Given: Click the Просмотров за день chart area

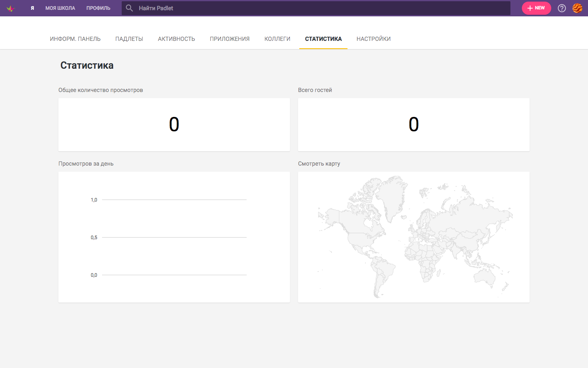Looking at the screenshot, I should click(174, 237).
